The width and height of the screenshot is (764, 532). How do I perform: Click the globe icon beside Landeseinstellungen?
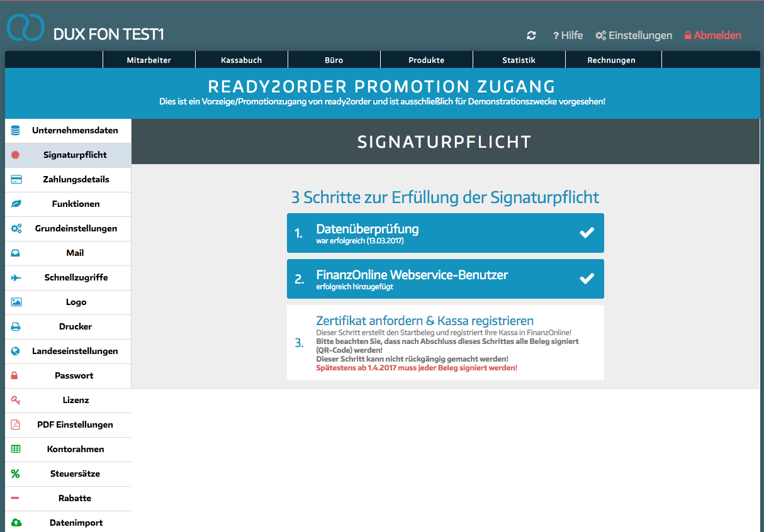[x=16, y=352]
